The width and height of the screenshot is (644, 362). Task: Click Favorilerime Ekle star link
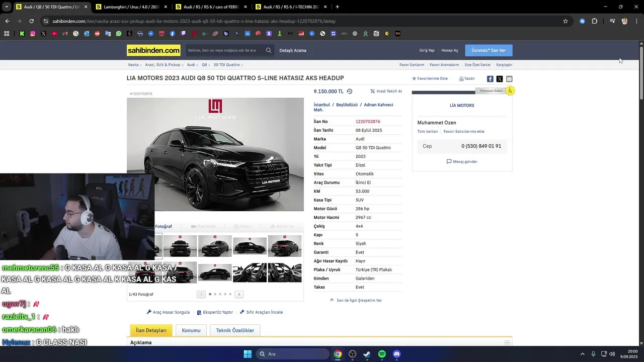point(430,78)
